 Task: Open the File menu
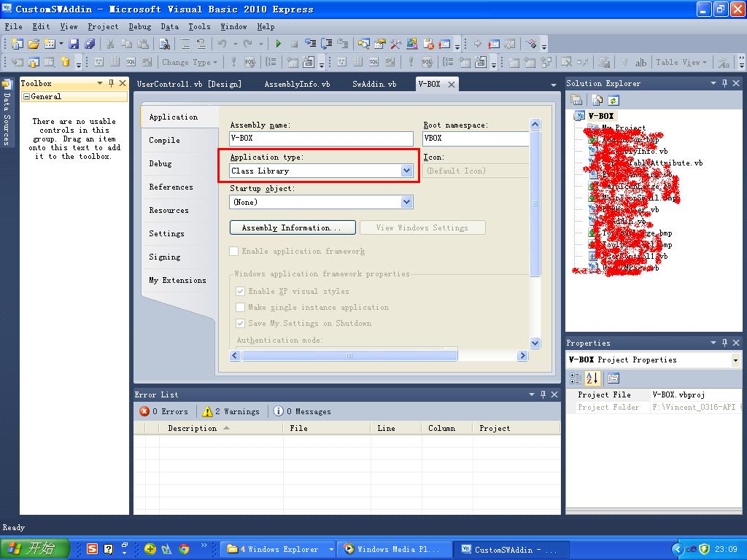[13, 27]
